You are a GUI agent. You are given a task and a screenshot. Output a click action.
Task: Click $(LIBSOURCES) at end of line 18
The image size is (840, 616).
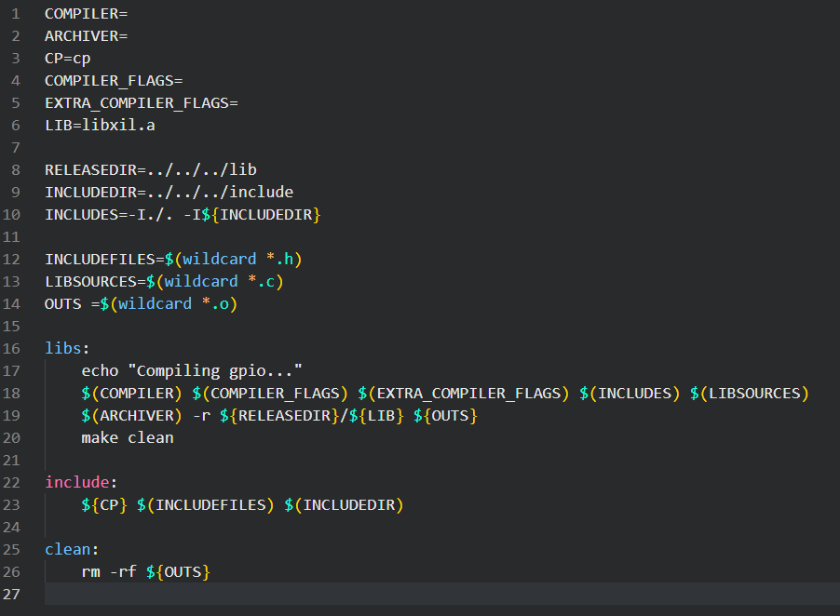click(749, 394)
